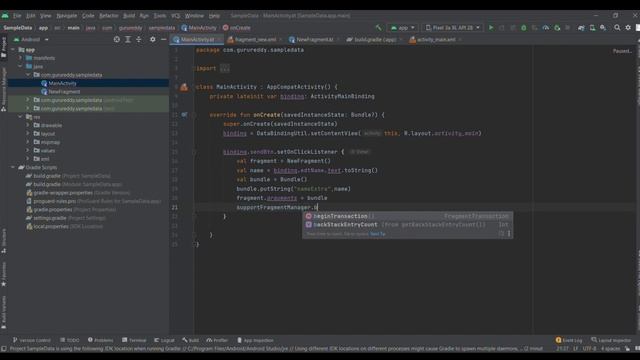The image size is (640, 360).
Task: Collapse the java folder
Action: [x=20, y=67]
